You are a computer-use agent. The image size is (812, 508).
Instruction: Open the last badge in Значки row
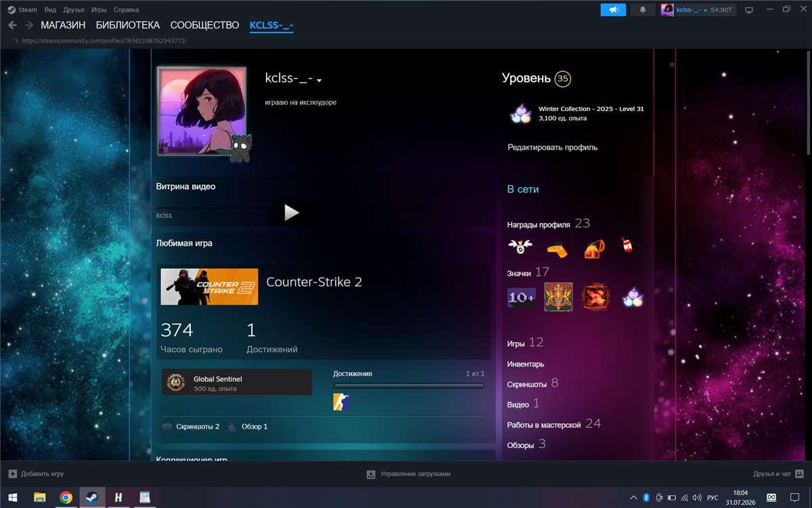point(633,297)
